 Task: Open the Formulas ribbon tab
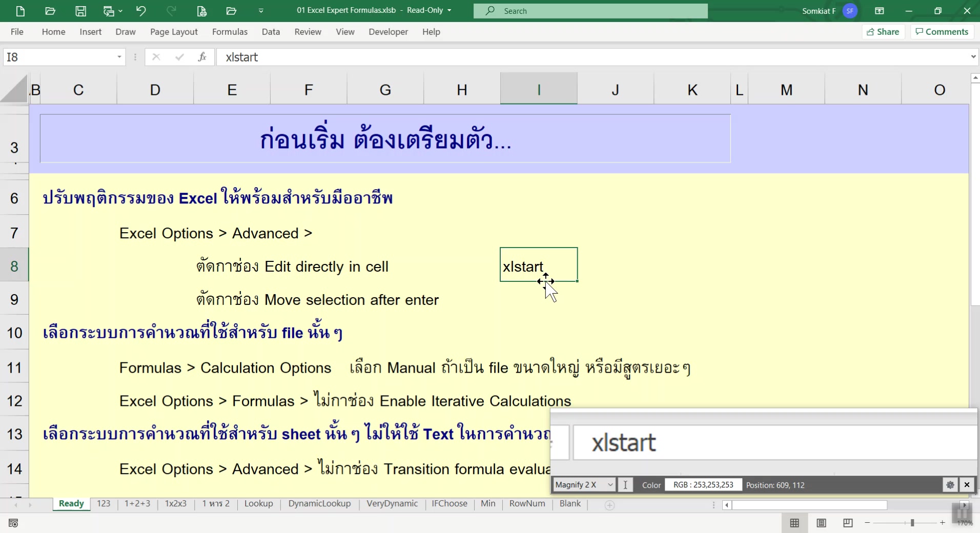(x=230, y=32)
